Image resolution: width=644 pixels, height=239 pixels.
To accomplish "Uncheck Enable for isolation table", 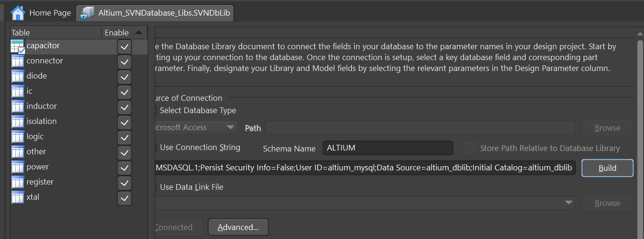I will point(124,123).
